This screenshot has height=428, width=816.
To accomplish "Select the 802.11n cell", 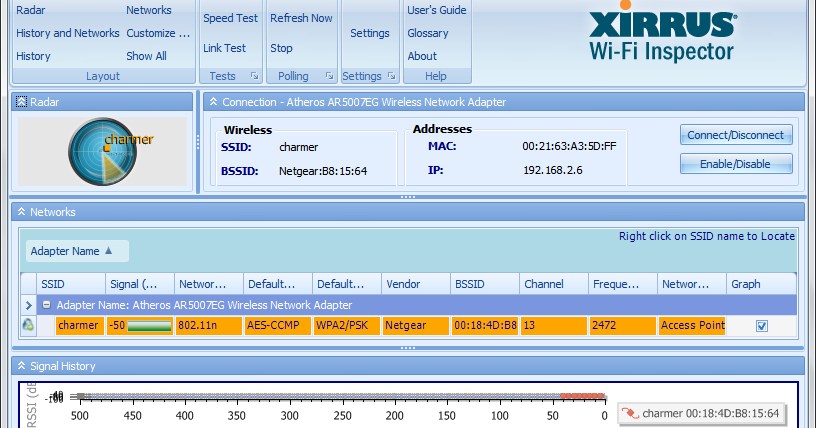I will tap(209, 325).
